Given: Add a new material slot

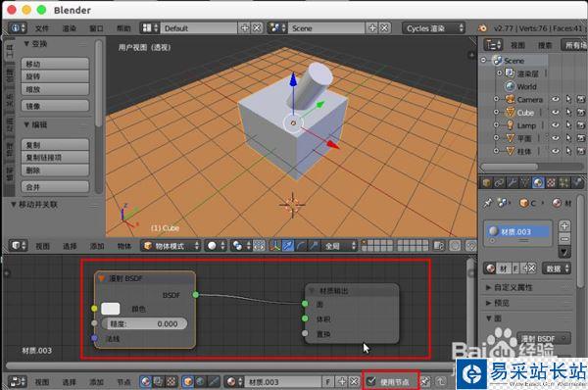Looking at the screenshot, I should pyautogui.click(x=564, y=225).
